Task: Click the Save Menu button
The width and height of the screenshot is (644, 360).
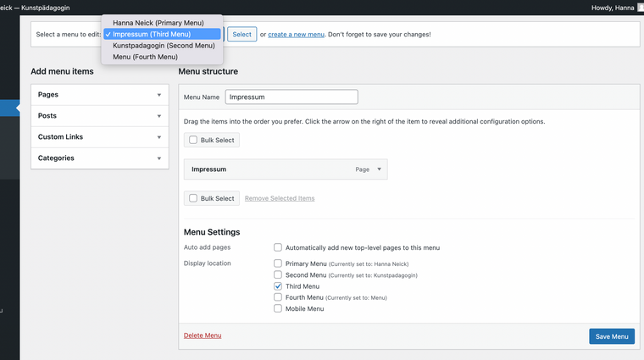Action: pyautogui.click(x=611, y=336)
